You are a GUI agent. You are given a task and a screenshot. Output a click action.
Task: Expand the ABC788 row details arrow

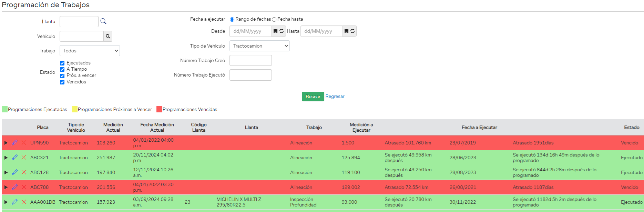point(6,187)
